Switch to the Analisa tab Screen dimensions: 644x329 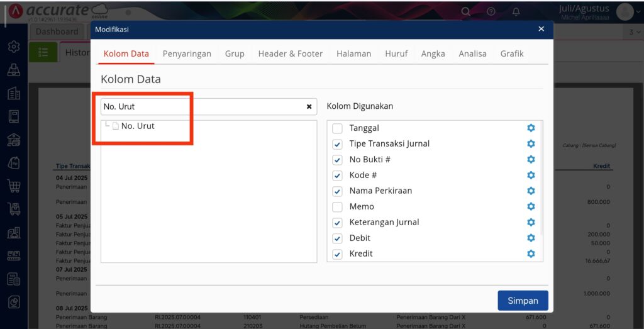click(x=473, y=54)
